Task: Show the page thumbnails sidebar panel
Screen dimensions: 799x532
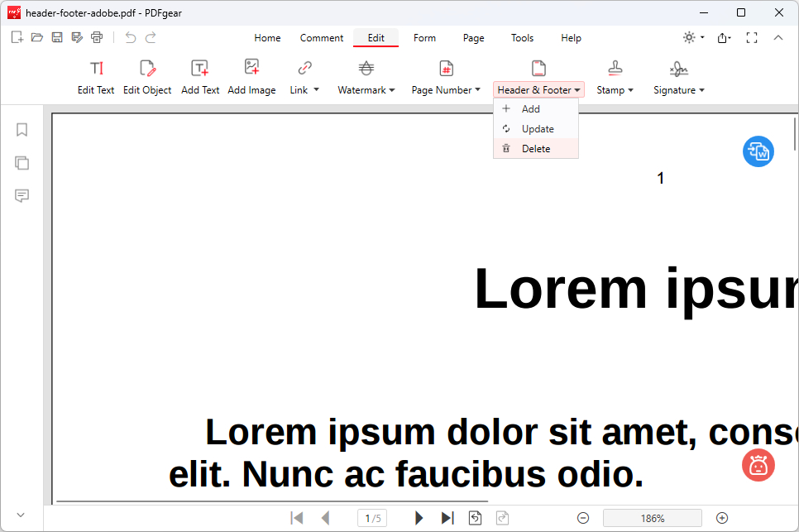Action: [x=22, y=163]
